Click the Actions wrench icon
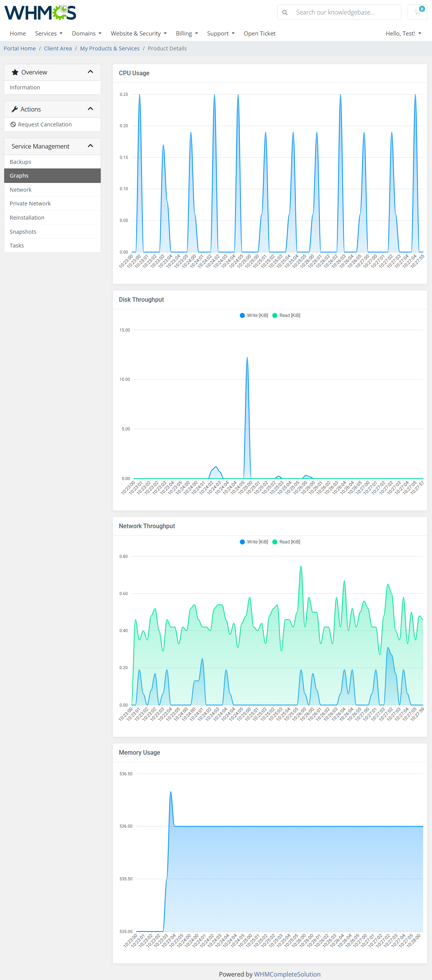The height and width of the screenshot is (980, 432). 15,109
